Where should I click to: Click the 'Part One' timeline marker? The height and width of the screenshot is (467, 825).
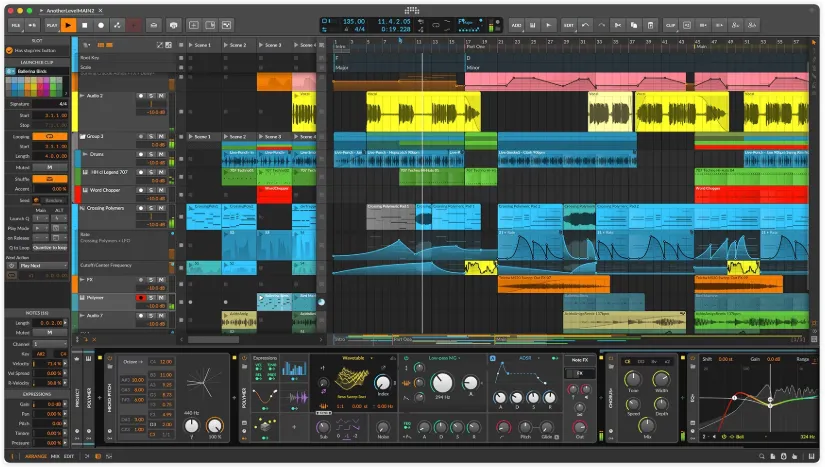tap(476, 47)
